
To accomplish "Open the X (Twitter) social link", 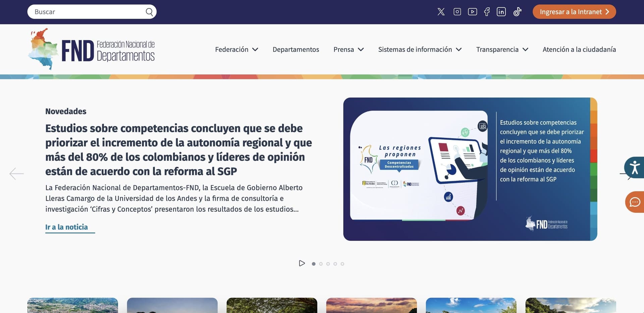I will click(441, 12).
